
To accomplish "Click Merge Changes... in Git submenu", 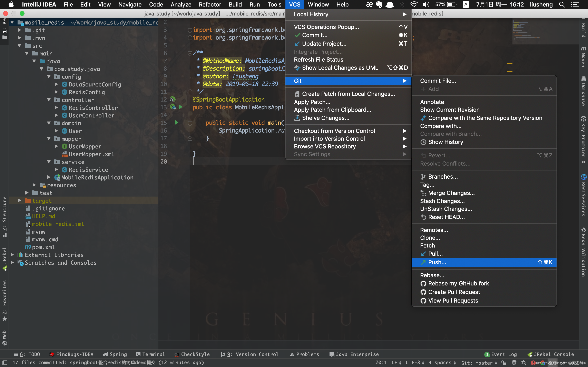I will [x=451, y=192].
